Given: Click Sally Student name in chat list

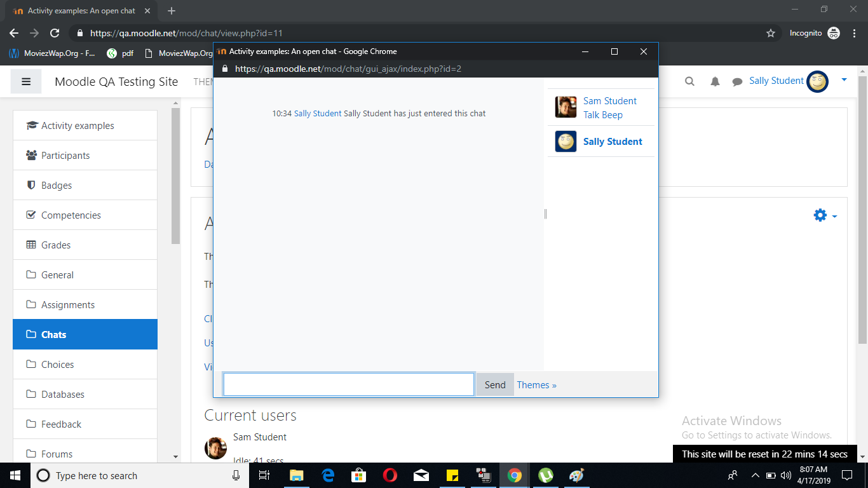Looking at the screenshot, I should coord(613,141).
